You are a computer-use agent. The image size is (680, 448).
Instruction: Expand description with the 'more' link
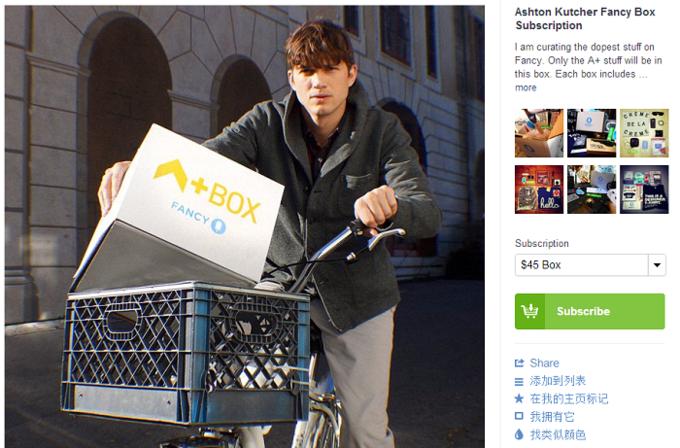point(526,88)
